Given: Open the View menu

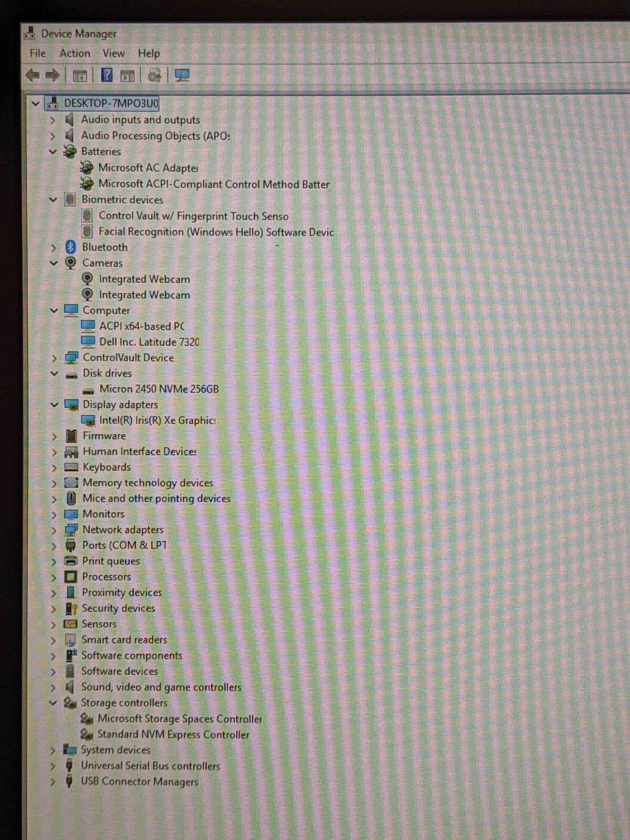Looking at the screenshot, I should [113, 54].
